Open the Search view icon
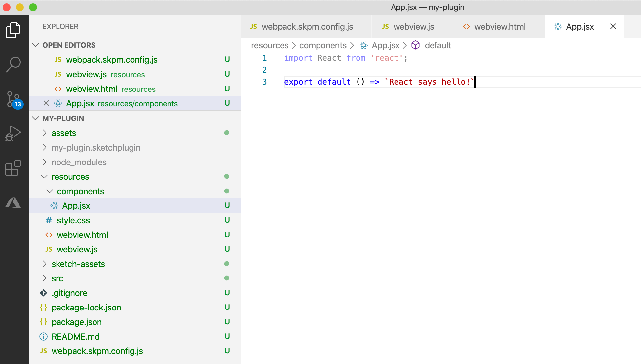 pos(13,64)
